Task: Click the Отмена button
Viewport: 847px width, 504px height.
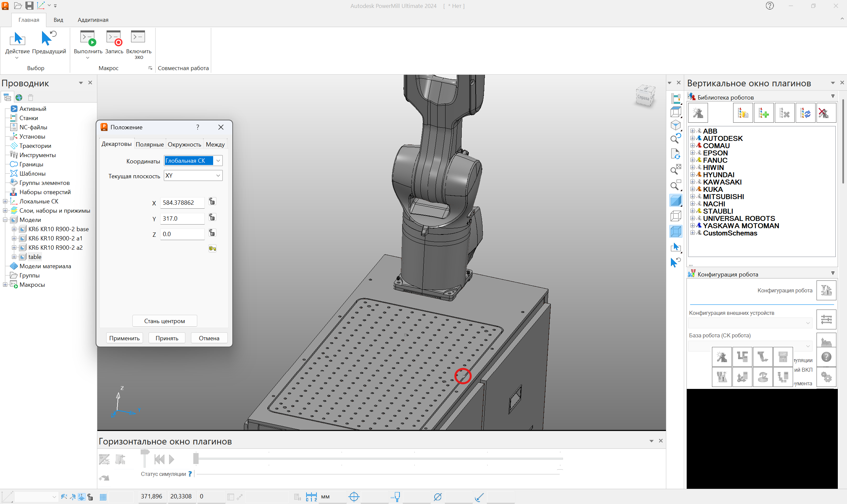Action: (x=209, y=338)
